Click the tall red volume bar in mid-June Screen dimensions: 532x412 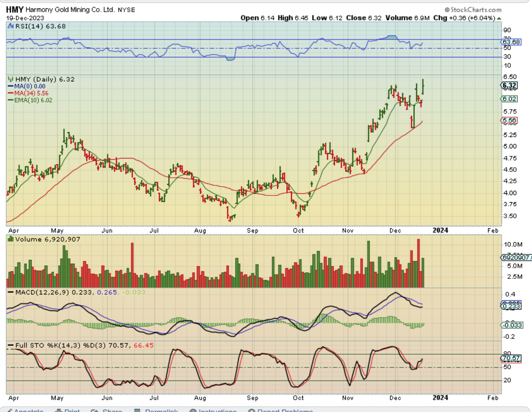coord(132,265)
